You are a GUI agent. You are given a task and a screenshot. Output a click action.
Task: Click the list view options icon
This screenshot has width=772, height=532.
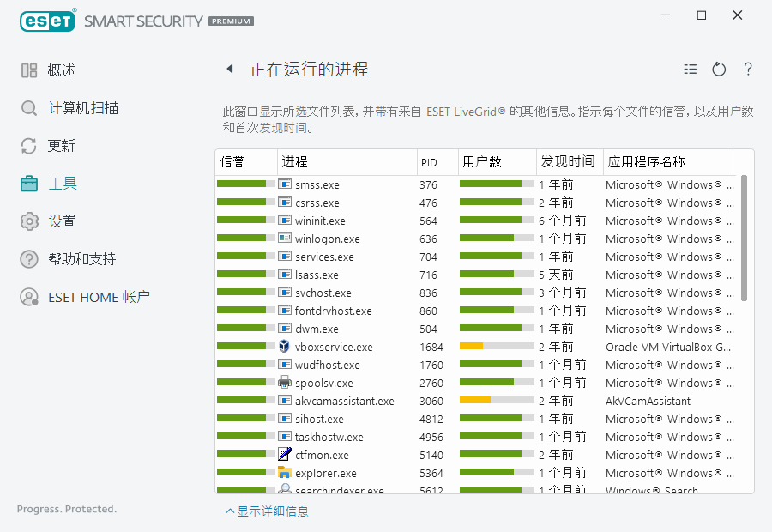[x=691, y=70]
